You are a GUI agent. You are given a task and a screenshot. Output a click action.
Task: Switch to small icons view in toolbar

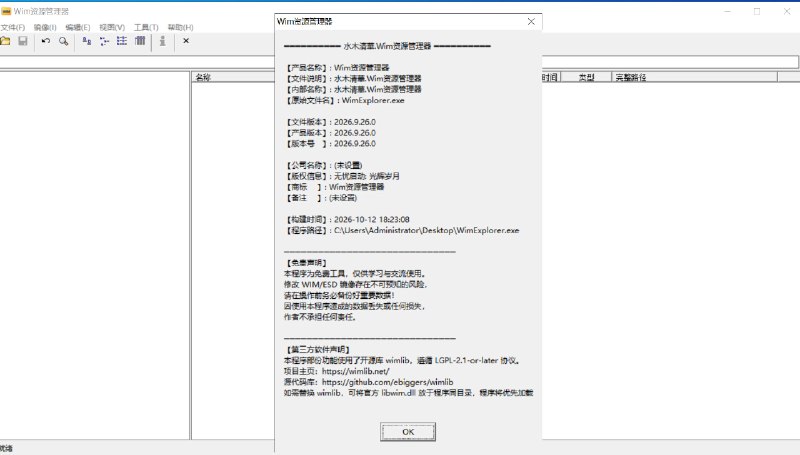point(105,41)
